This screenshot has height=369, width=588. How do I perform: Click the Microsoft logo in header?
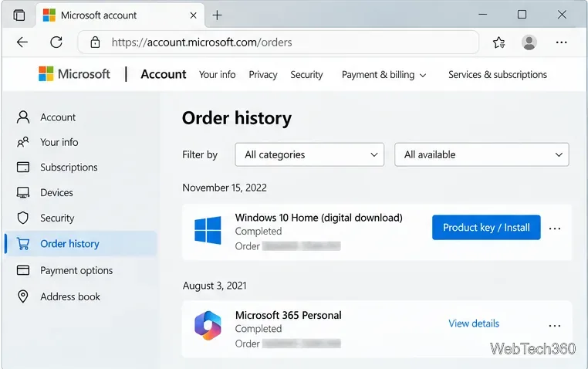[74, 74]
